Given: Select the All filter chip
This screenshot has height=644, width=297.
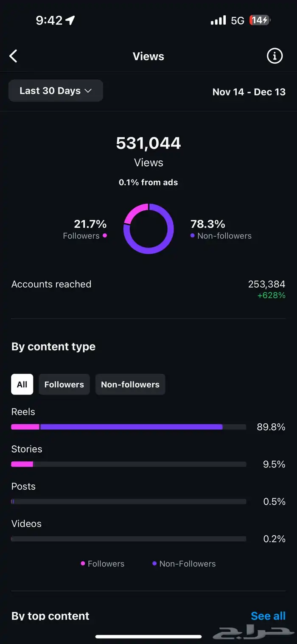Looking at the screenshot, I should [22, 384].
